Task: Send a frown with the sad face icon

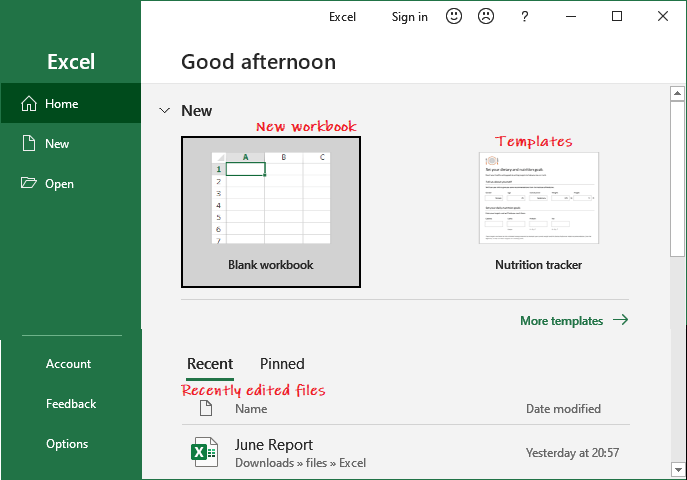Action: tap(486, 16)
